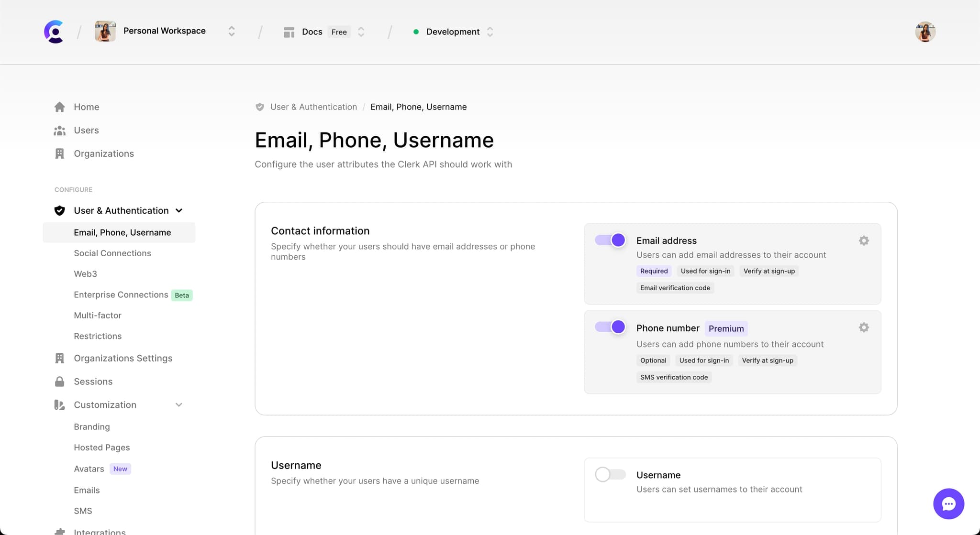
Task: Select Email, Phone, Username menu item
Action: pyautogui.click(x=122, y=232)
